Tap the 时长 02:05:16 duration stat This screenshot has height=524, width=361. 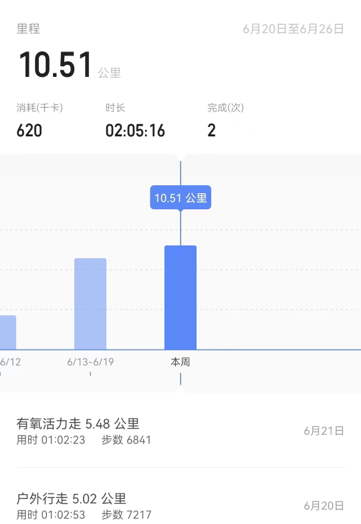(x=135, y=121)
